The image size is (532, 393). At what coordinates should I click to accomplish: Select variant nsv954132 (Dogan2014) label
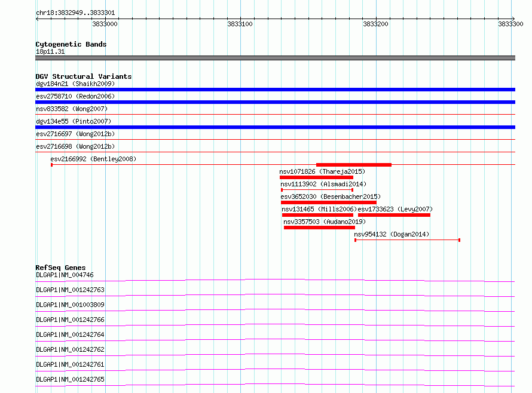392,234
